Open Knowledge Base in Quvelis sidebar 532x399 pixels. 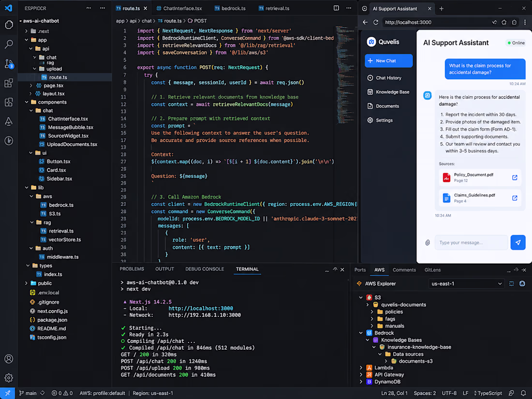(388, 92)
